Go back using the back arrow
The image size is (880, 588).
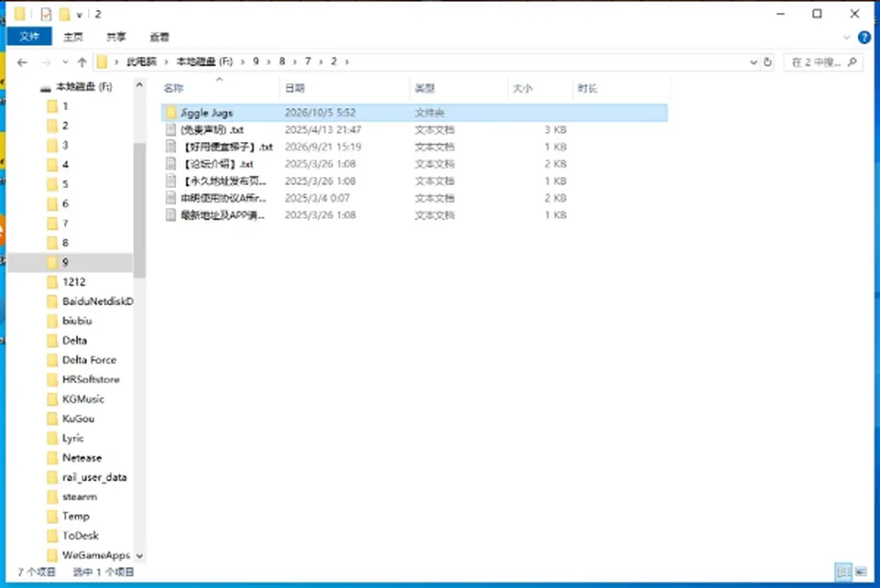(x=22, y=62)
